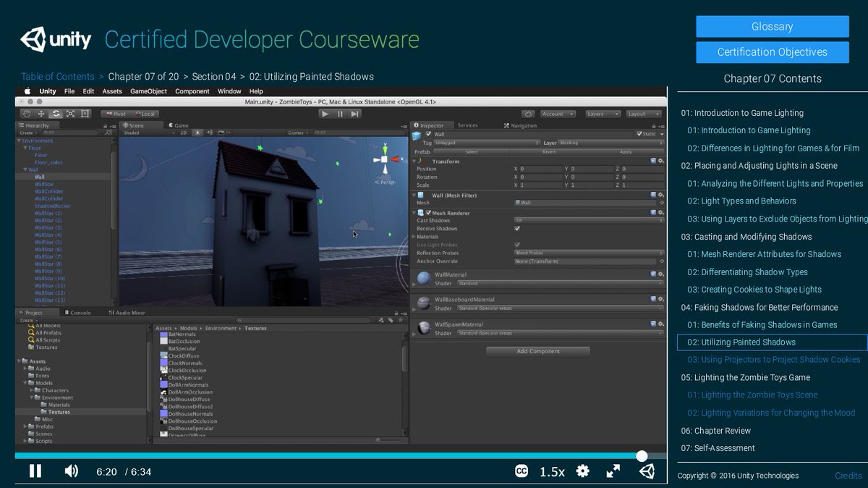Click the Glossary button
The height and width of the screenshot is (488, 868).
pyautogui.click(x=773, y=26)
